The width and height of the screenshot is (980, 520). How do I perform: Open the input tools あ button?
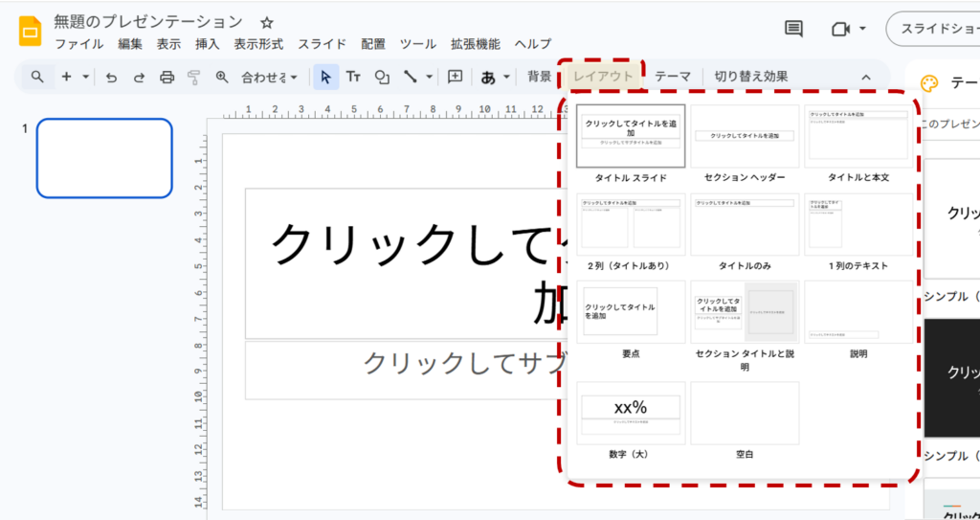pos(487,77)
